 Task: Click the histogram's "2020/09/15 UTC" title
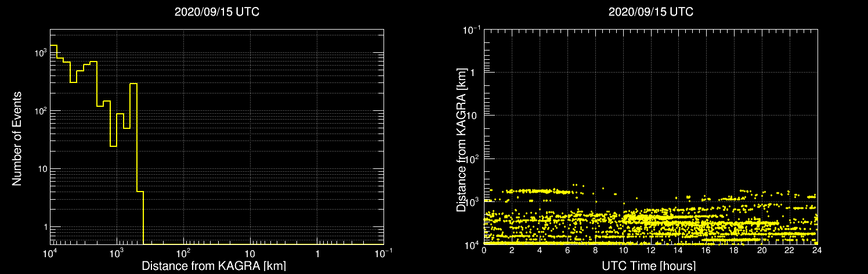coord(216,13)
